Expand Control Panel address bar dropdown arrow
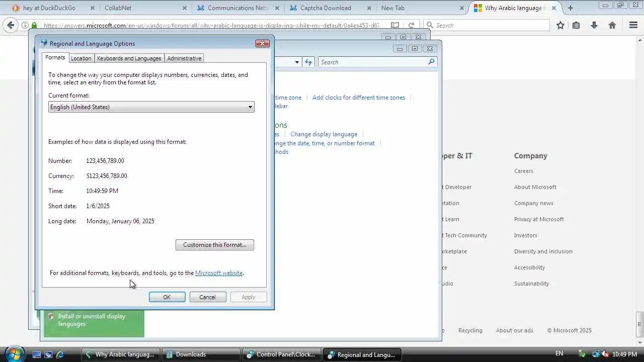This screenshot has width=644, height=362. click(x=297, y=62)
